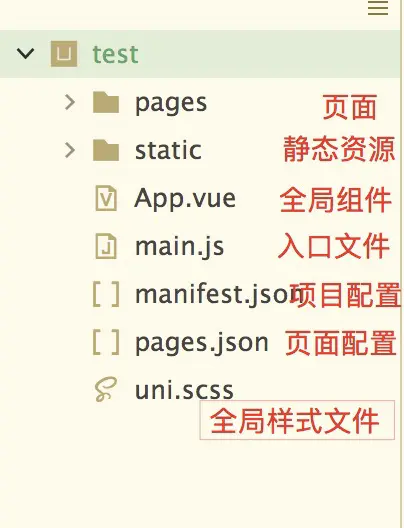Viewport: 404px width, 528px height.
Task: Select the static folder label
Action: tap(168, 150)
